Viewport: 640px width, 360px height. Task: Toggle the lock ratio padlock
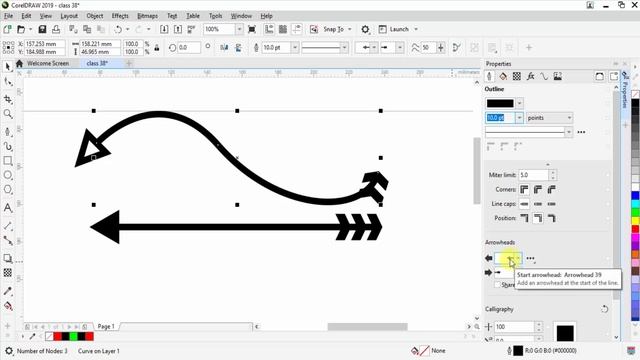pos(157,48)
